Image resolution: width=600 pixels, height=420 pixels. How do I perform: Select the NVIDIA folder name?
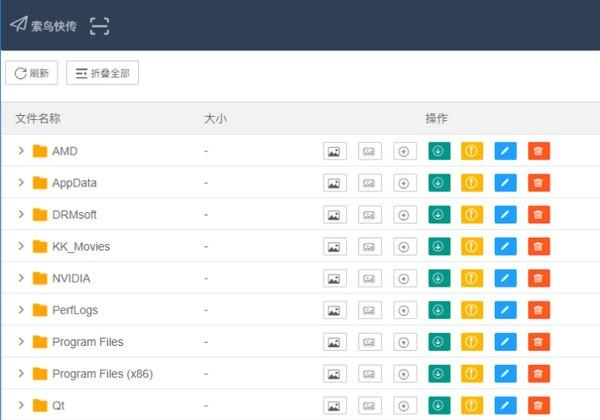71,278
